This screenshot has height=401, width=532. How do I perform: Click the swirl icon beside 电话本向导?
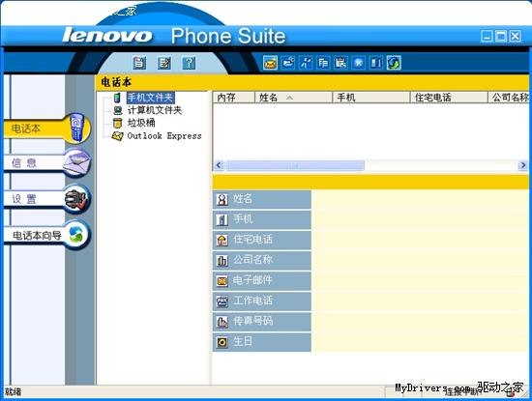[76, 235]
